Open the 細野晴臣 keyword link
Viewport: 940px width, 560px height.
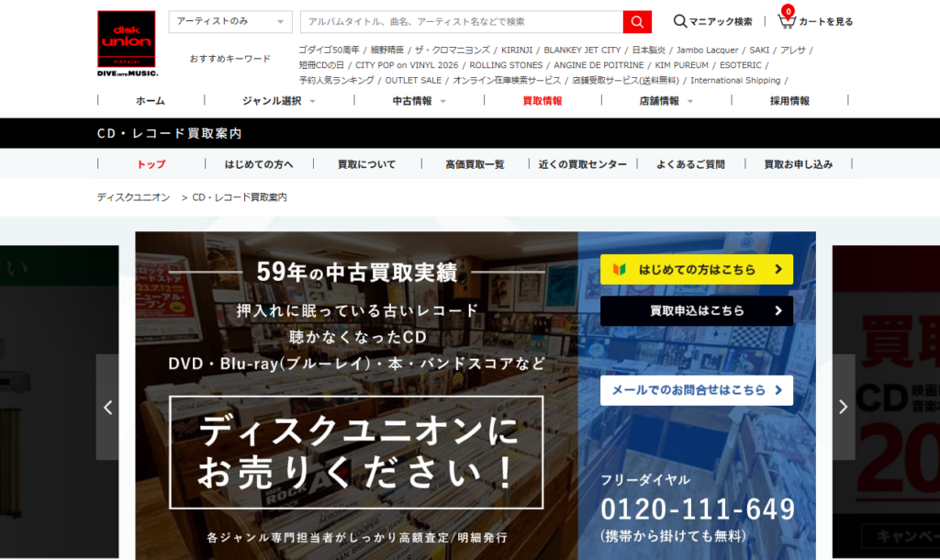(x=387, y=50)
